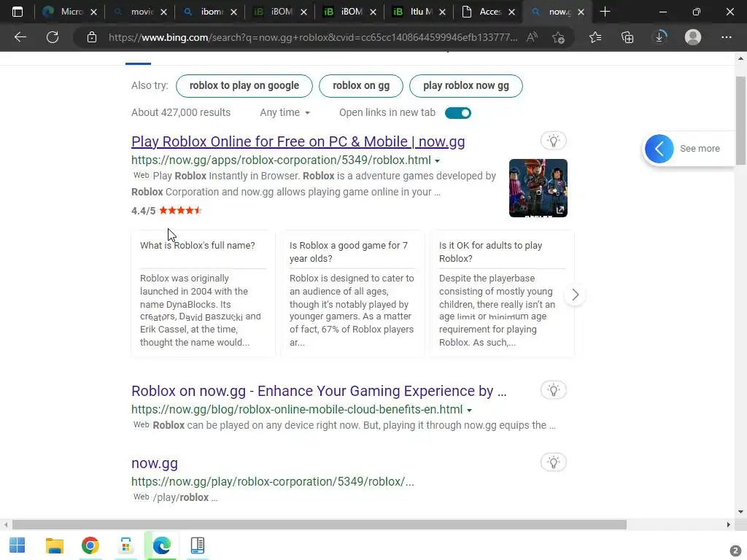Add this page to favorites star icon
This screenshot has height=560, width=747.
(x=558, y=37)
